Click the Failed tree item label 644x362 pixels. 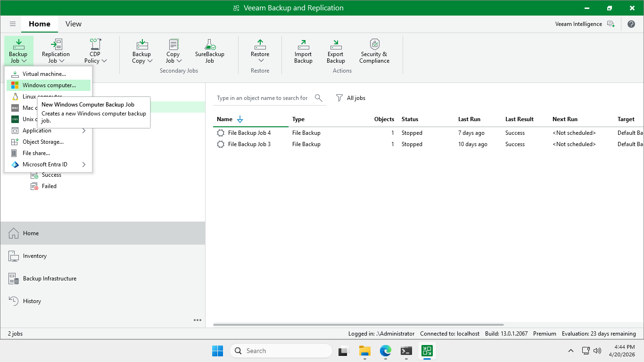pos(49,186)
